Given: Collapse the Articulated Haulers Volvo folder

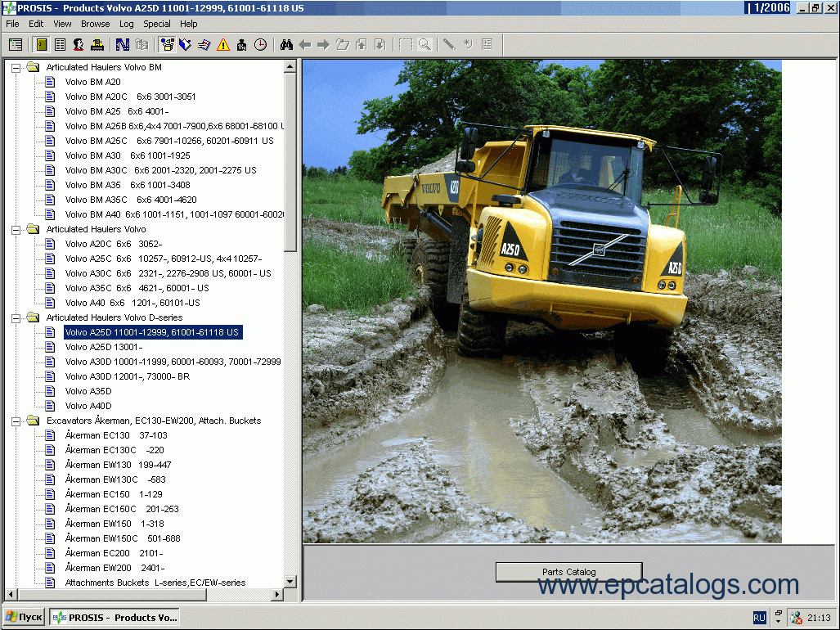Looking at the screenshot, I should (16, 230).
